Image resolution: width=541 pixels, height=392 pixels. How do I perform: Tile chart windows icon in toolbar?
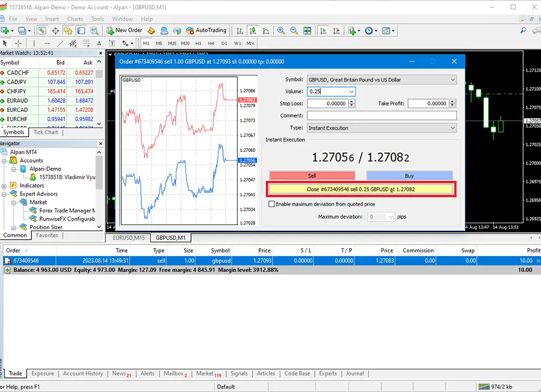[x=307, y=31]
